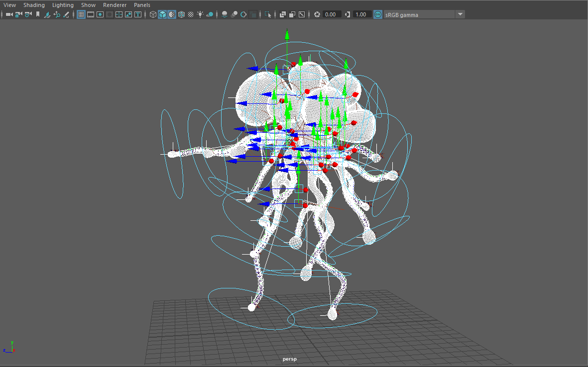Screen dimensions: 588x367
Task: Toggle the Shadows icon
Action: (x=210, y=14)
